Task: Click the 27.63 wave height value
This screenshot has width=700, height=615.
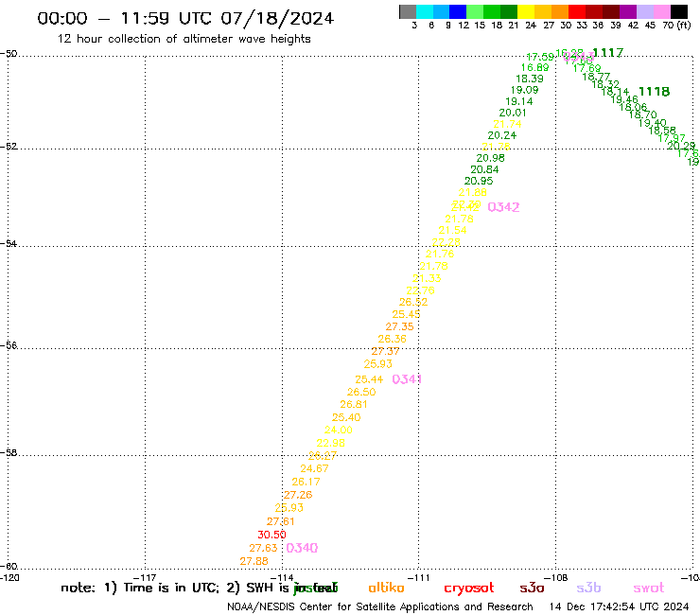Action: point(263,548)
